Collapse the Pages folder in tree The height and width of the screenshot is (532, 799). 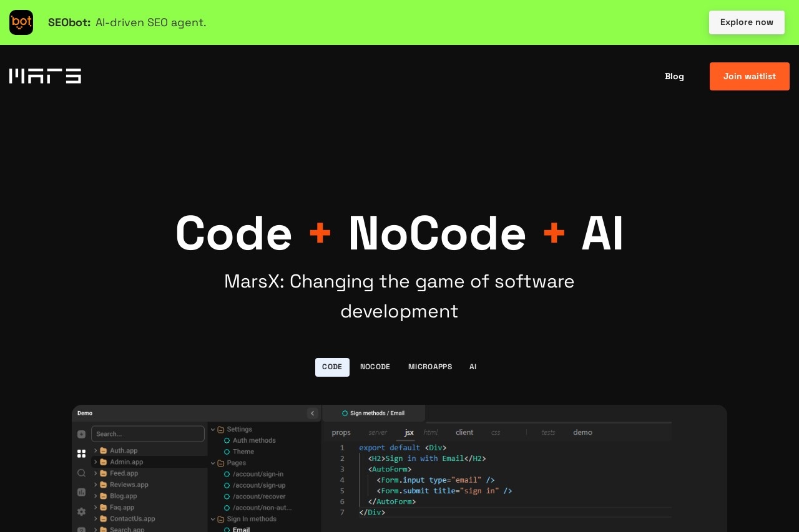click(213, 463)
